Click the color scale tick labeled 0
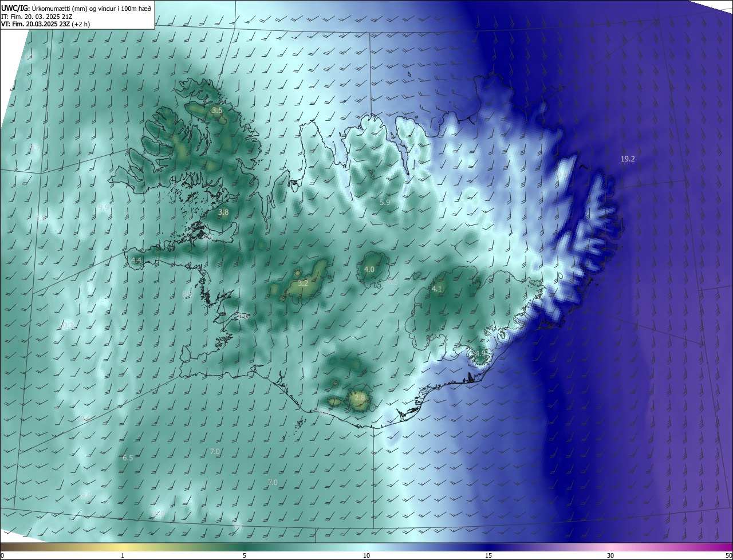Screen dimensions: 733x560 point(2,555)
